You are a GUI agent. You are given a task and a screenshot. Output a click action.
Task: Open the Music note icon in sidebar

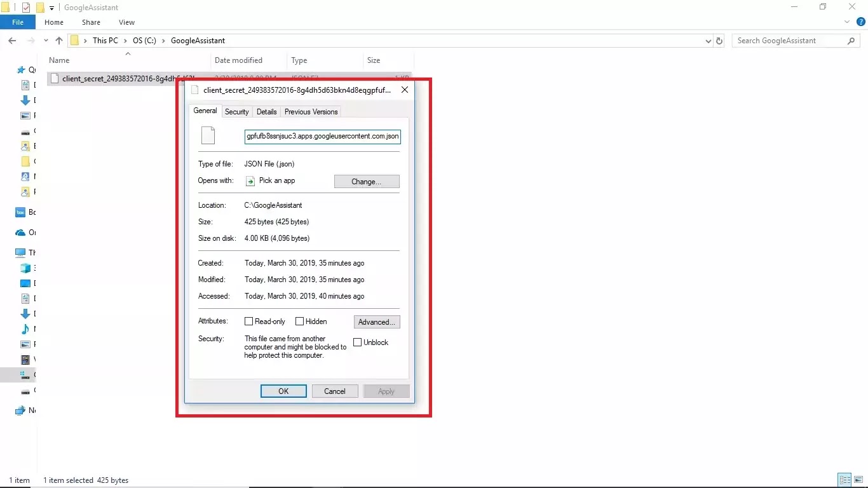point(25,329)
